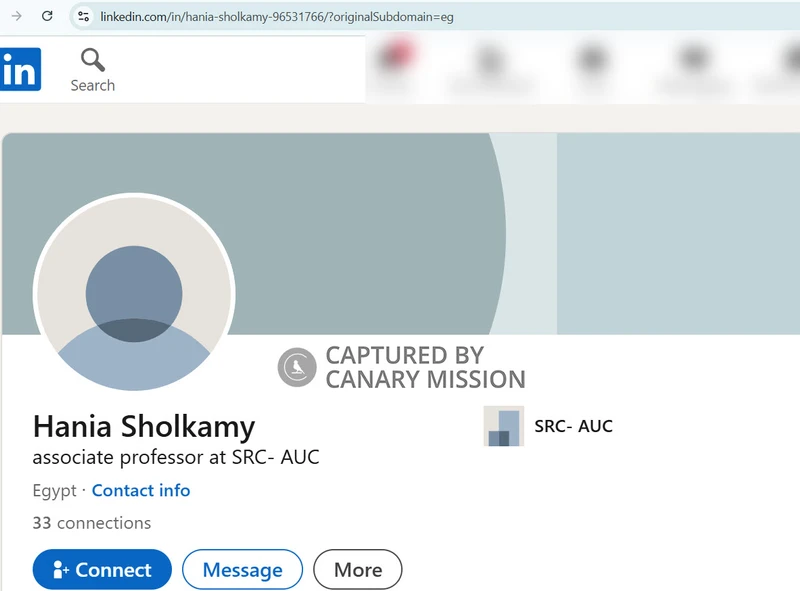Image resolution: width=800 pixels, height=591 pixels.
Task: Click the Message button
Action: 242,570
